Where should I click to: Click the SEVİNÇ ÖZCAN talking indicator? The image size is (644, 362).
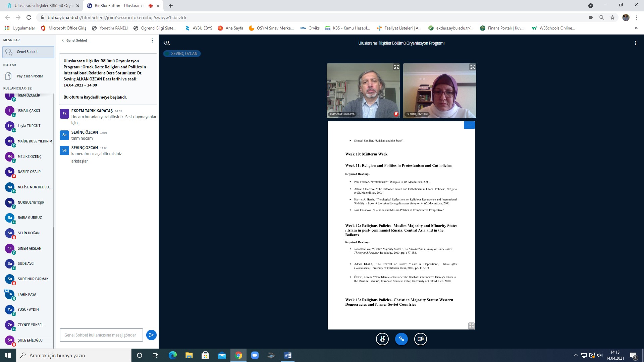click(182, 54)
